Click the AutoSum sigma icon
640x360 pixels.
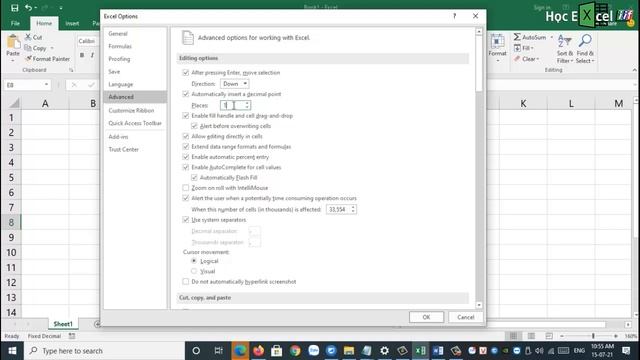coord(517,37)
